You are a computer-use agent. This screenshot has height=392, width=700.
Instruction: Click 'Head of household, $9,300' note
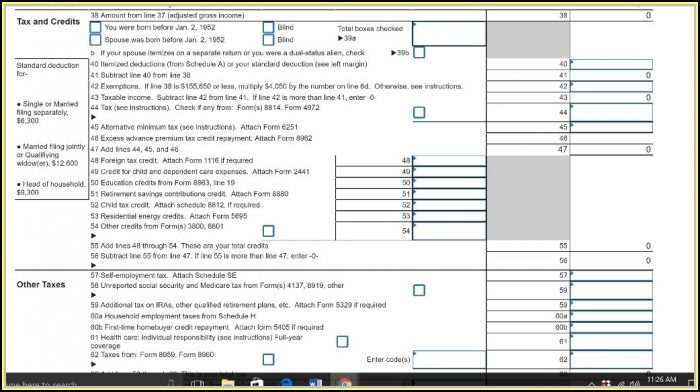tap(50, 188)
